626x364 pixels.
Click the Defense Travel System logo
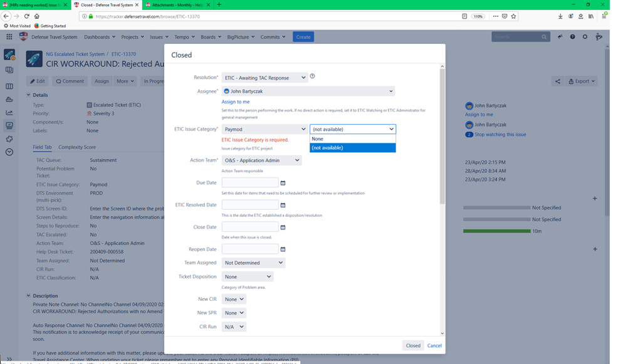24,37
